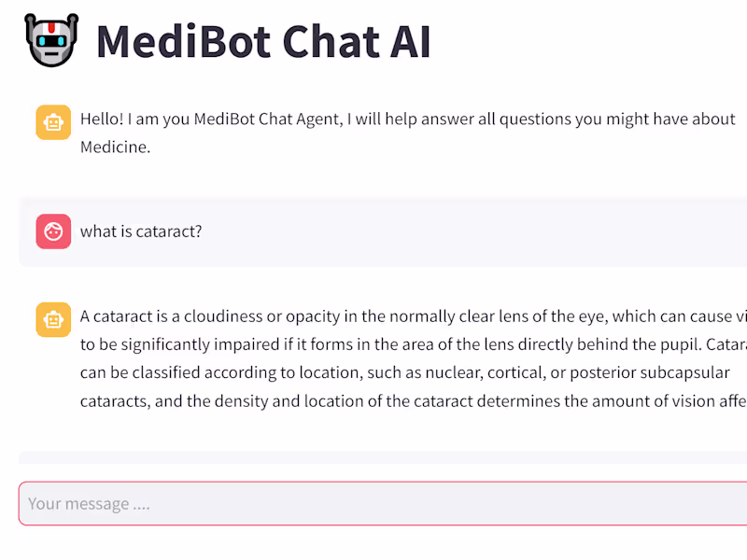Viewport: 747px width, 560px height.
Task: Click the MediBot robot logo
Action: (52, 40)
